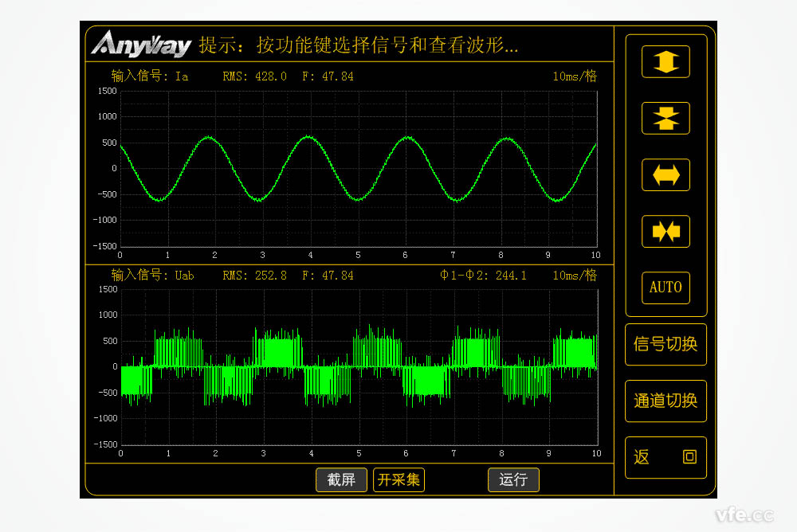Click the 提示 hint message bar
This screenshot has width=797, height=532.
pyautogui.click(x=359, y=45)
